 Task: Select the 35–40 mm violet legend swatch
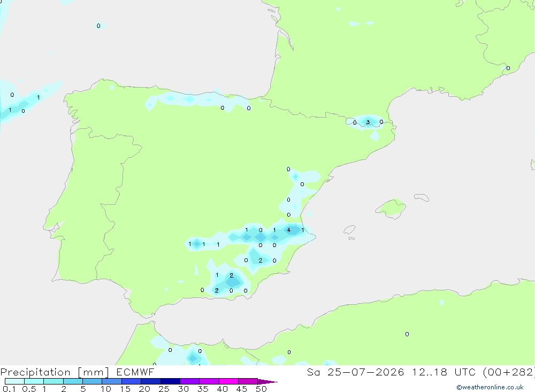[209, 381]
